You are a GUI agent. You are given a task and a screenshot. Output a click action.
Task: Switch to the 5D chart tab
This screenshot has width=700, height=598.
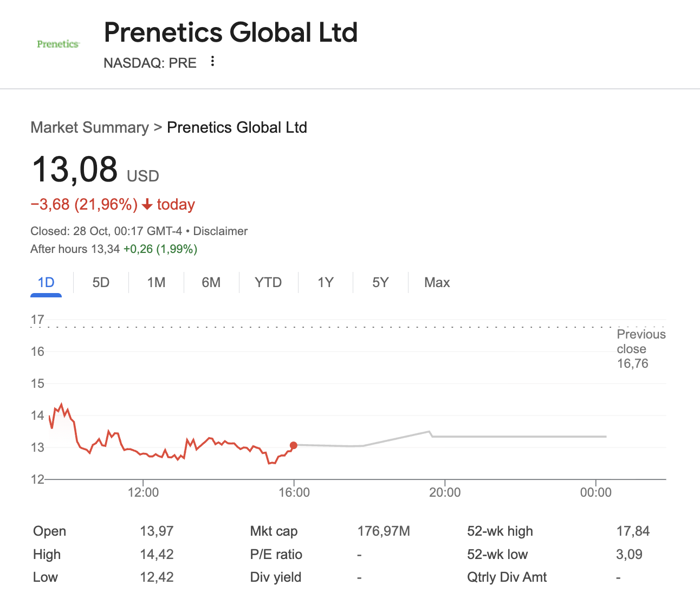click(101, 283)
